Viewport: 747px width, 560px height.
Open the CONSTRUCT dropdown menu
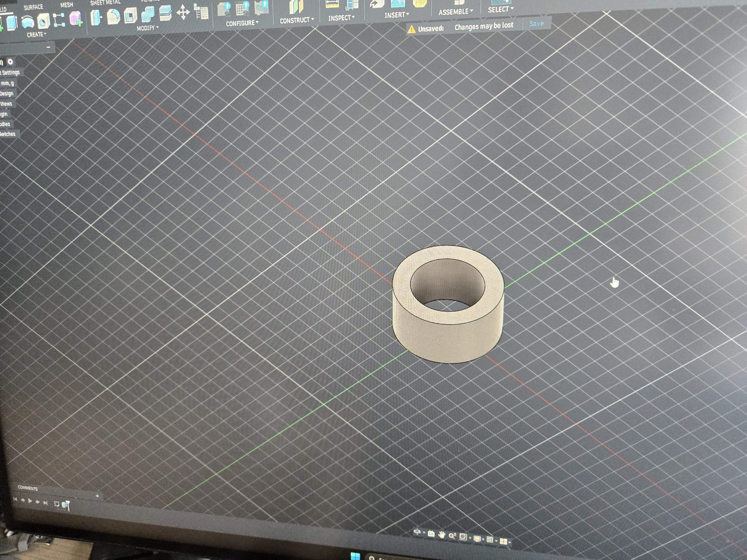coord(297,20)
